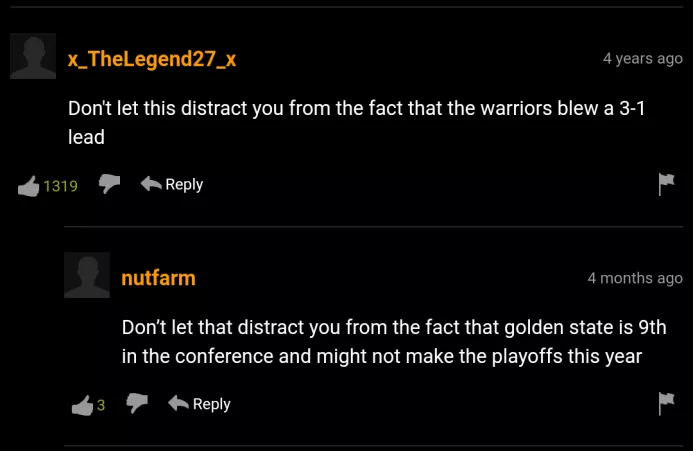Dislike nutfarm's reply with thumbs down
The height and width of the screenshot is (451, 693).
[137, 404]
